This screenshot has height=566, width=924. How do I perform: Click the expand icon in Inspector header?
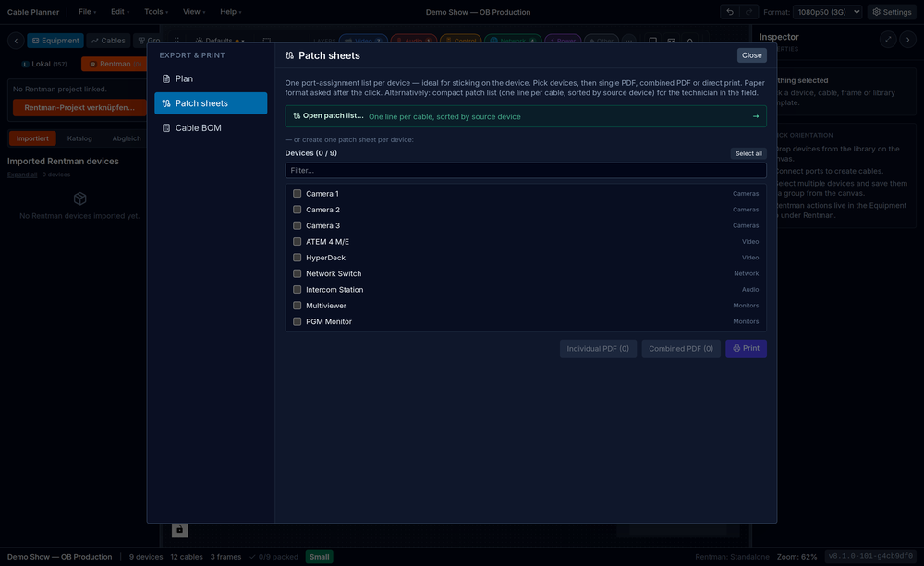point(887,40)
